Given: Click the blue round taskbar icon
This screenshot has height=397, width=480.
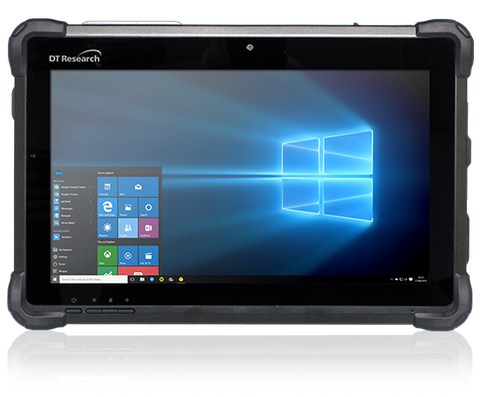Looking at the screenshot, I should pyautogui.click(x=152, y=279).
